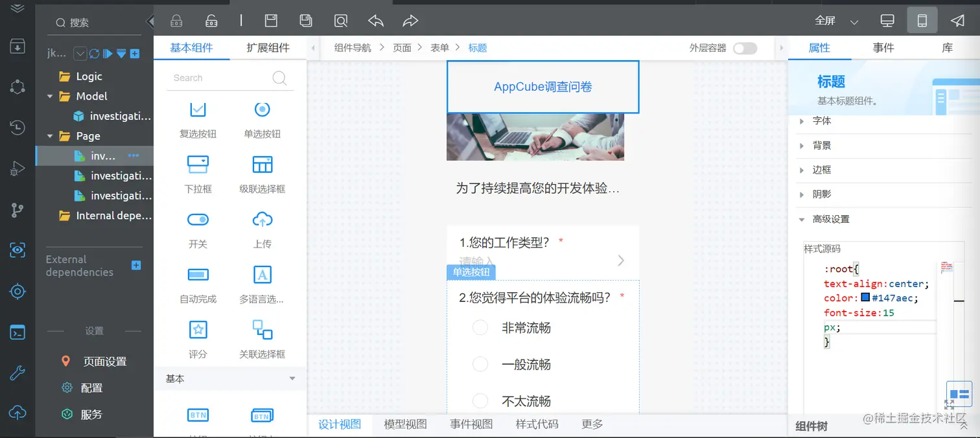
Task: Save the page with the single floppy icon
Action: [271, 21]
